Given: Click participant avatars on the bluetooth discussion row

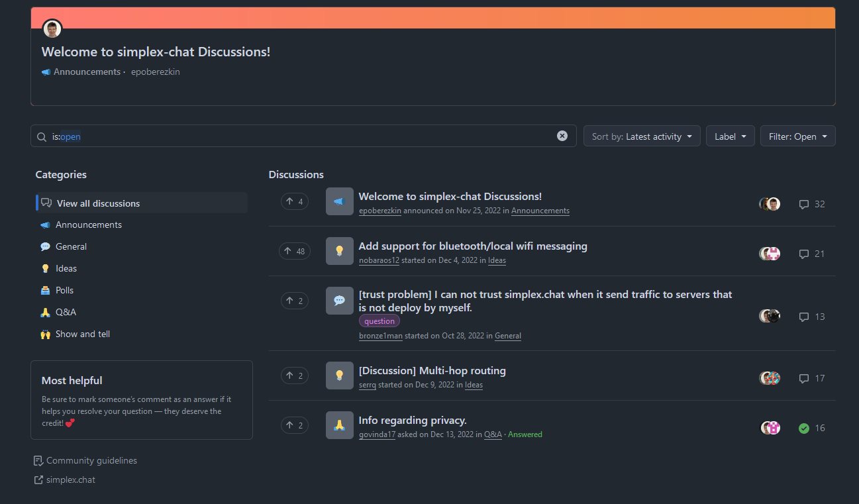Looking at the screenshot, I should point(770,254).
